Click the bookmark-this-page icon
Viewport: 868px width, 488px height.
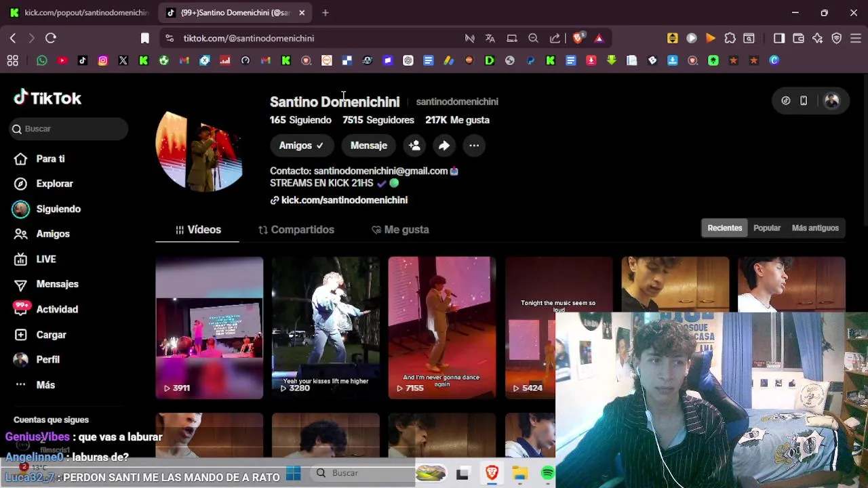tap(144, 38)
